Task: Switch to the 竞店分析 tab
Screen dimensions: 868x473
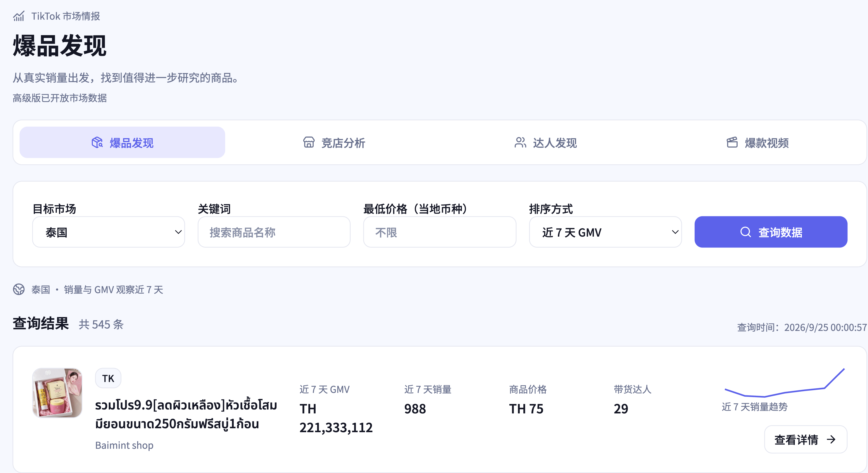Action: coord(334,142)
